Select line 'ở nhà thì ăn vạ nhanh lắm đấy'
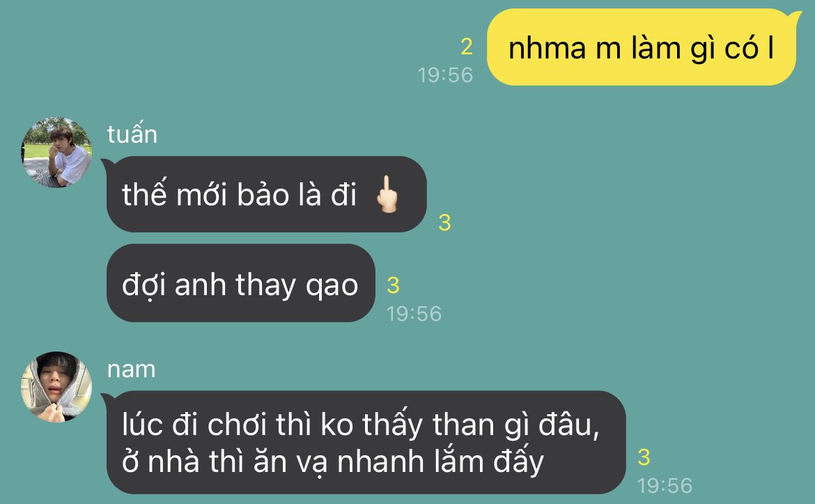The width and height of the screenshot is (815, 504). 333,462
